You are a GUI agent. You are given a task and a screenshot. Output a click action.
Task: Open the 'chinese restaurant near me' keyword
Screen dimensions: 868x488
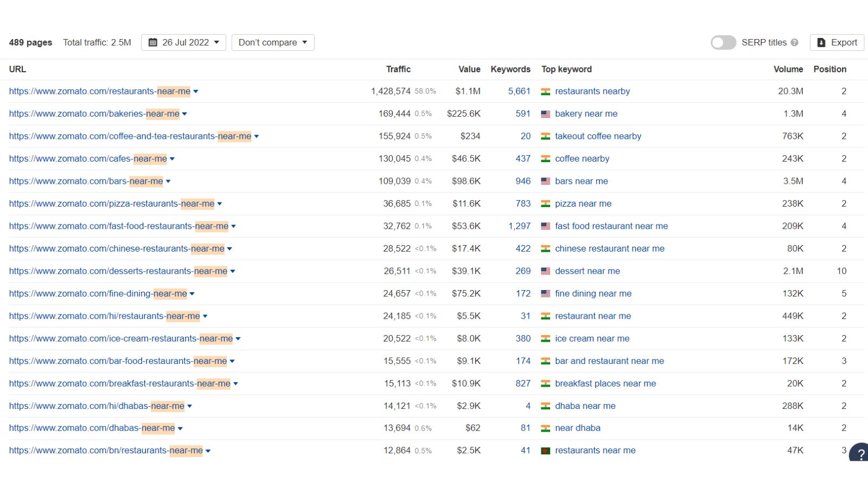point(610,248)
